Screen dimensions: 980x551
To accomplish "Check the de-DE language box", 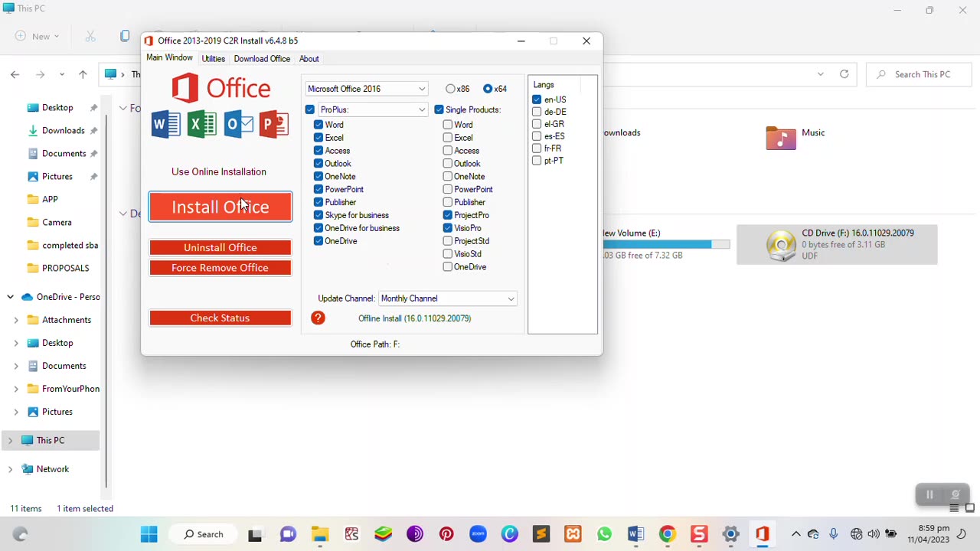I will tap(537, 112).
